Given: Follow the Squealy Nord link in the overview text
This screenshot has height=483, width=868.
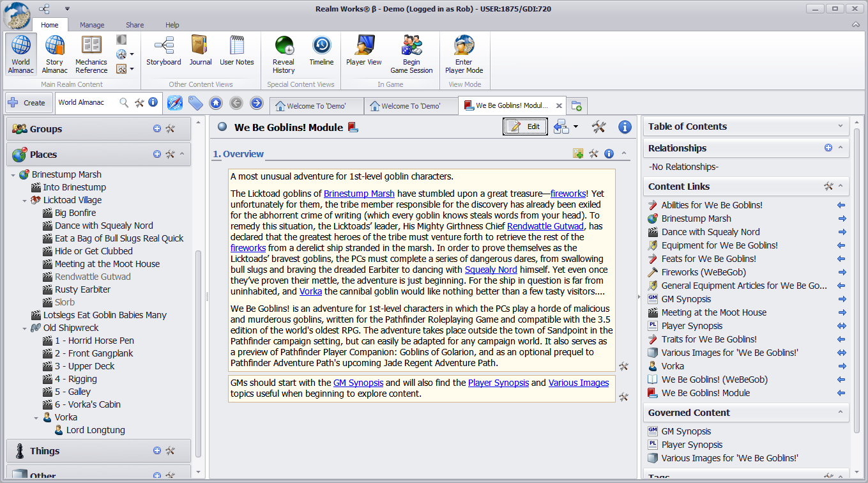Looking at the screenshot, I should 491,270.
